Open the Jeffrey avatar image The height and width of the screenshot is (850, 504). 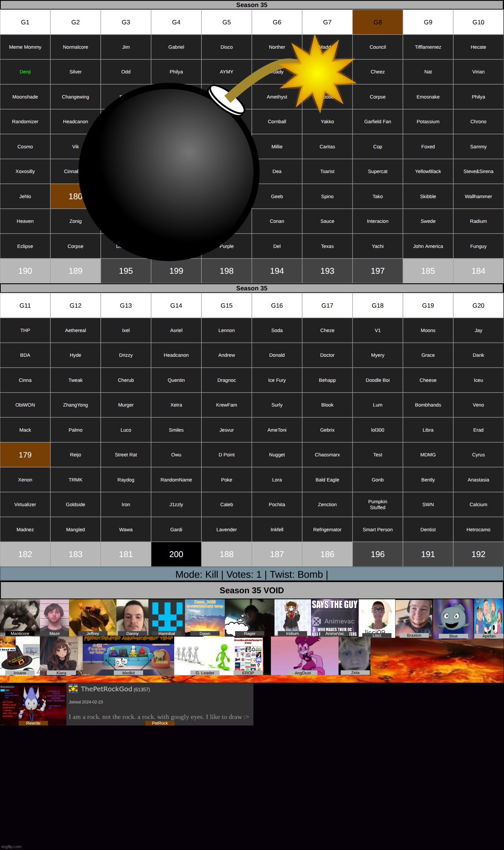tap(93, 617)
